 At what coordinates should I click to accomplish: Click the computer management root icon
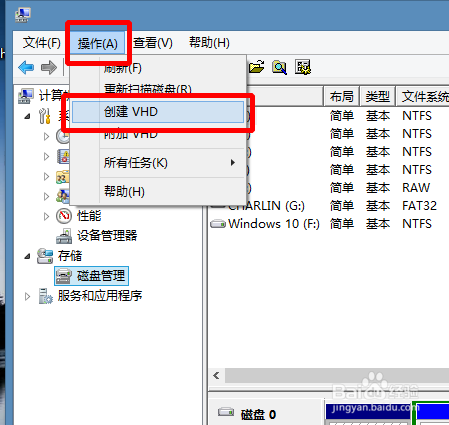tap(26, 96)
